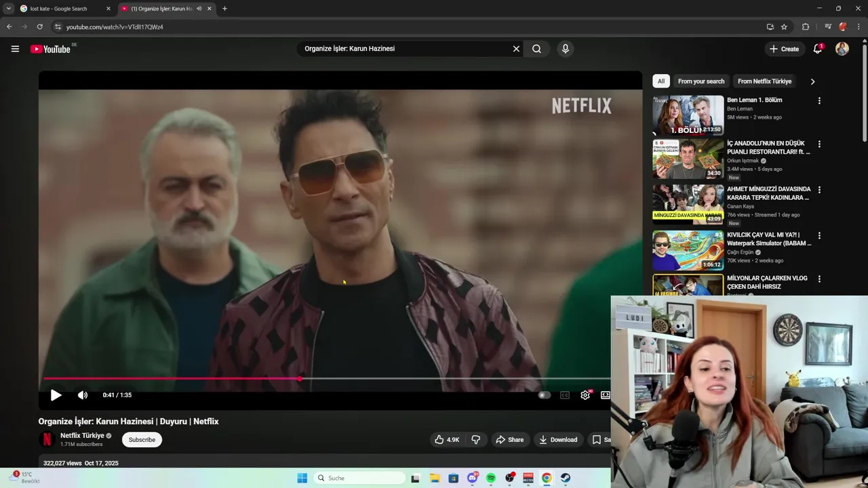Seek on the red video progress bar
The height and width of the screenshot is (488, 868).
(172, 379)
